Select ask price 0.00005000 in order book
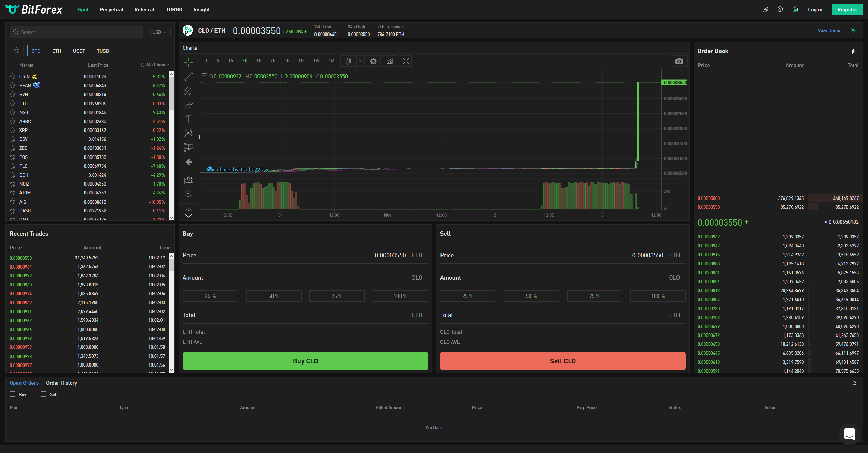Image resolution: width=868 pixels, height=453 pixels. coord(709,198)
